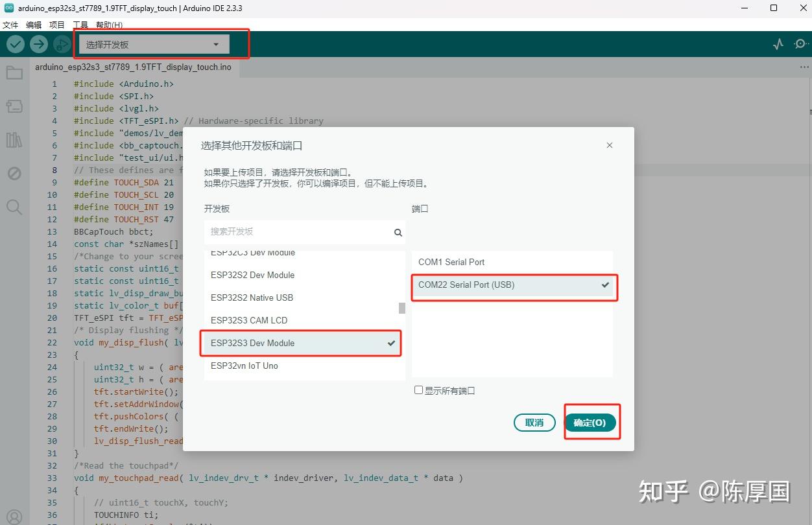Open the 工具 menu
Viewport: 812px width, 525px height.
click(80, 25)
